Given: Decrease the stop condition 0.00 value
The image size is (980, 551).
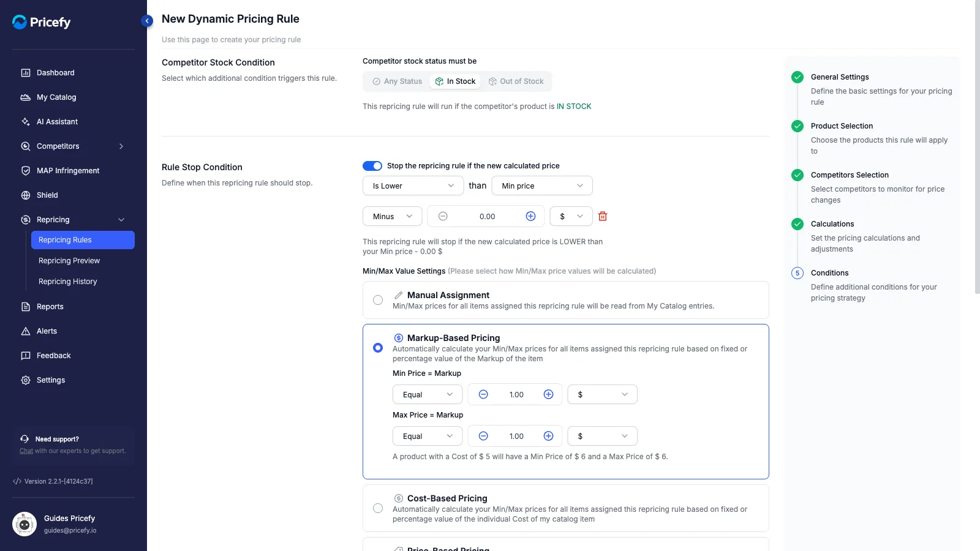Looking at the screenshot, I should (443, 216).
